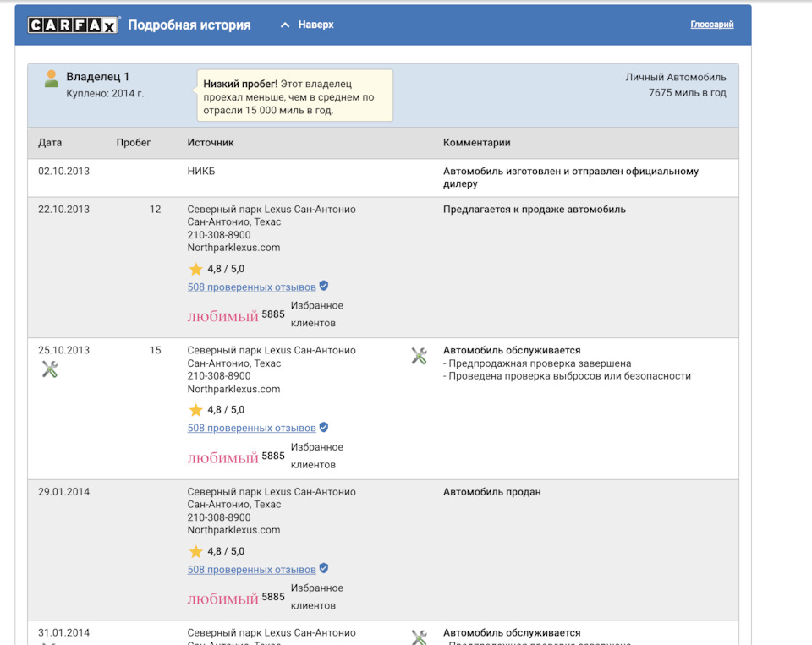Click rating star in 22.10.2013 row
812x645 pixels.
coord(195,269)
